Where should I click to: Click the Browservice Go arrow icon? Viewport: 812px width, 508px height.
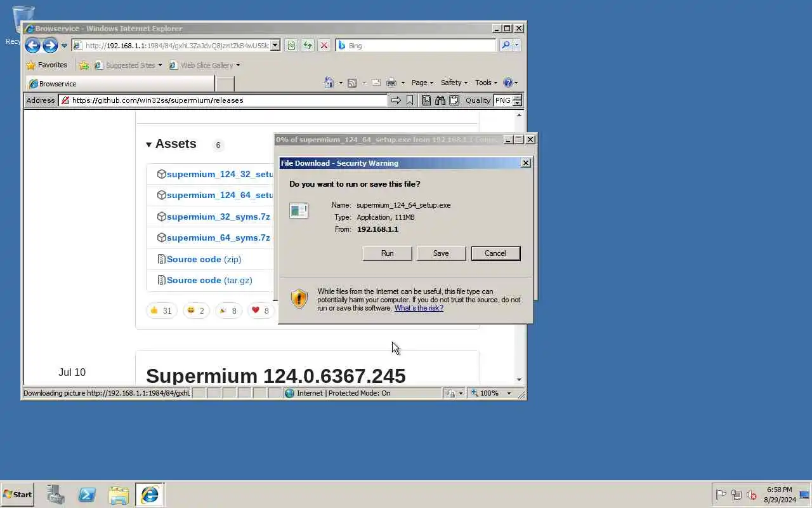pyautogui.click(x=396, y=100)
